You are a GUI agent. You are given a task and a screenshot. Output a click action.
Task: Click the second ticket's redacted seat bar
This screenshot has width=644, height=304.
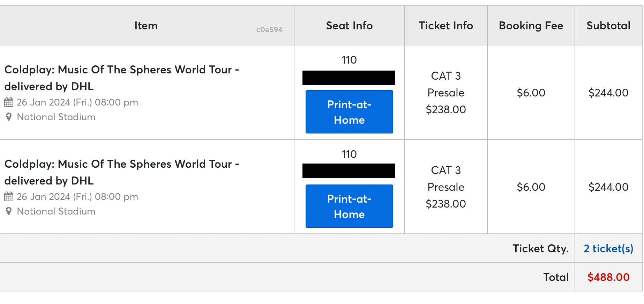[349, 171]
